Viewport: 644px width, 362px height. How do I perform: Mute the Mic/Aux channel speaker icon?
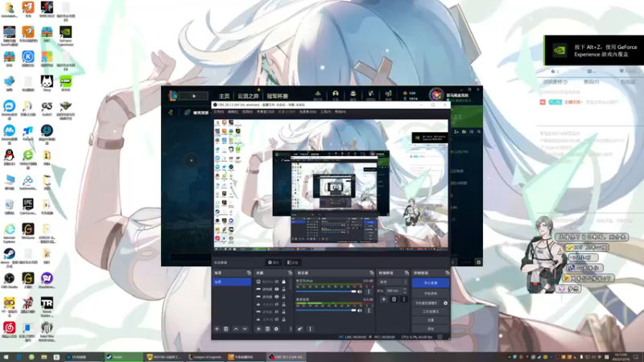360,291
